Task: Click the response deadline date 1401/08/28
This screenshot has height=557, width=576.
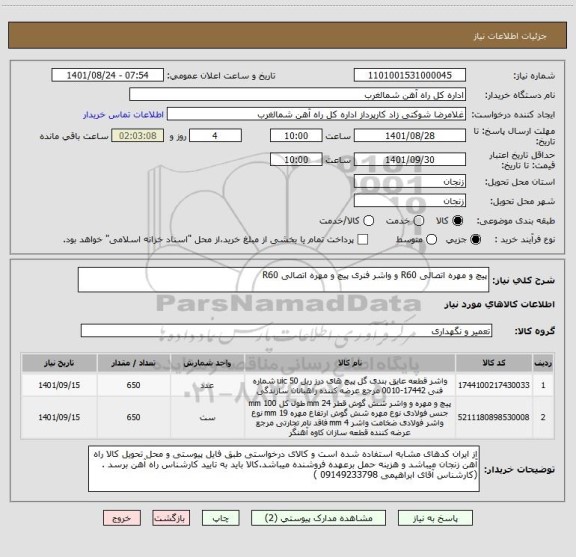Action: (410, 136)
